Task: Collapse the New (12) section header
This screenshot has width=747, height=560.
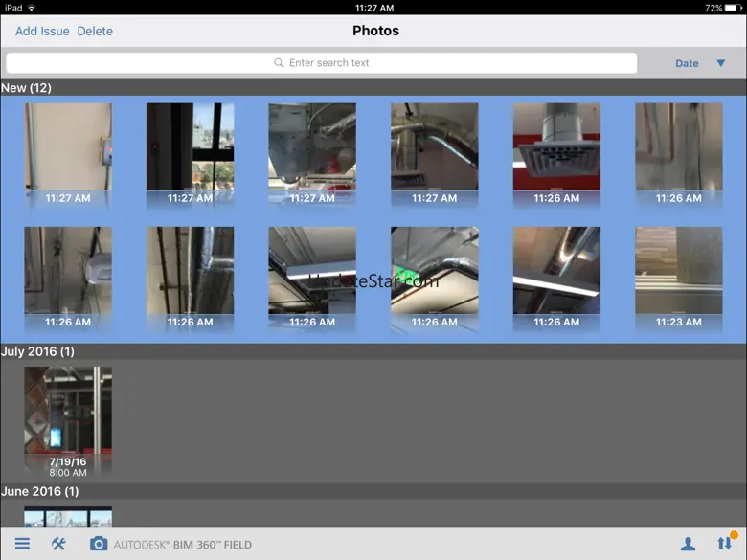Action: tap(27, 88)
